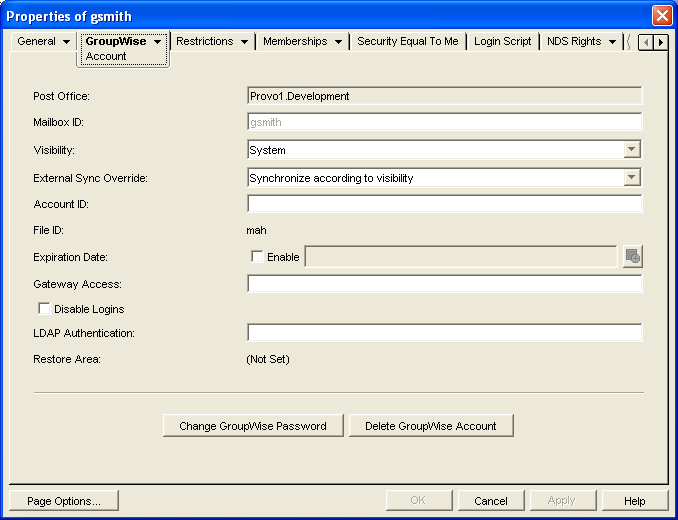
Task: Close the Properties of gsmith window
Action: [662, 16]
